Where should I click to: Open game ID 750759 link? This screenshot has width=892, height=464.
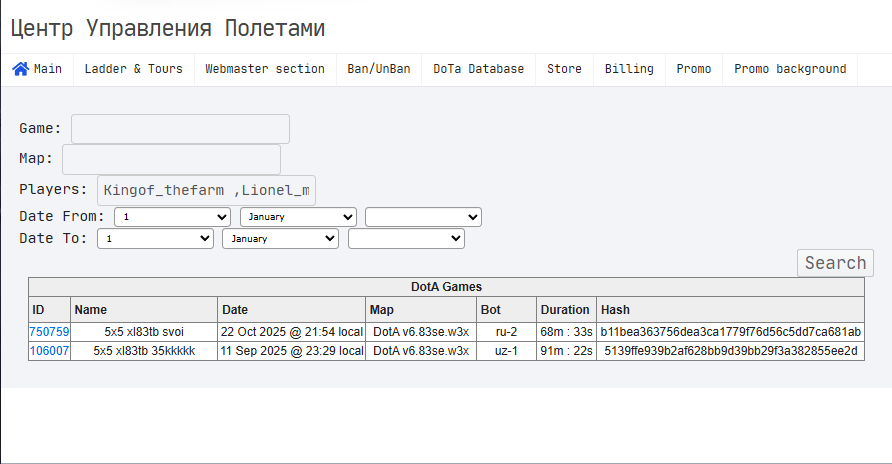[49, 332]
